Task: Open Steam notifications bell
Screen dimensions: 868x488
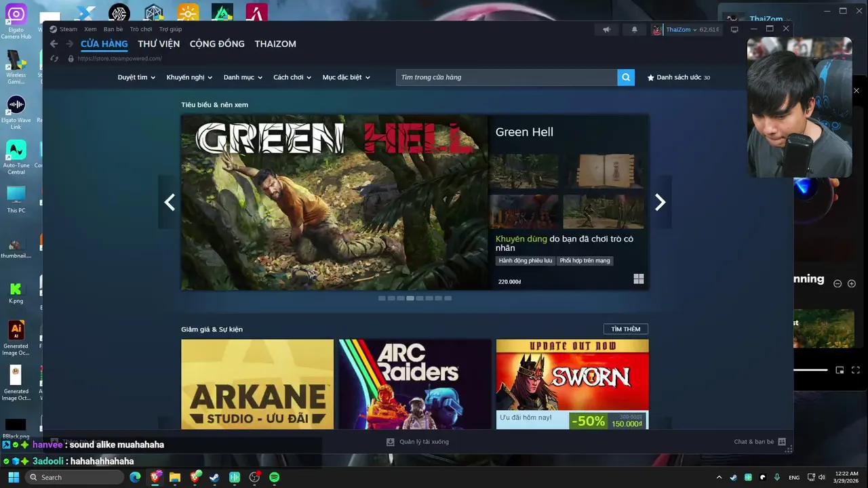Action: click(635, 30)
